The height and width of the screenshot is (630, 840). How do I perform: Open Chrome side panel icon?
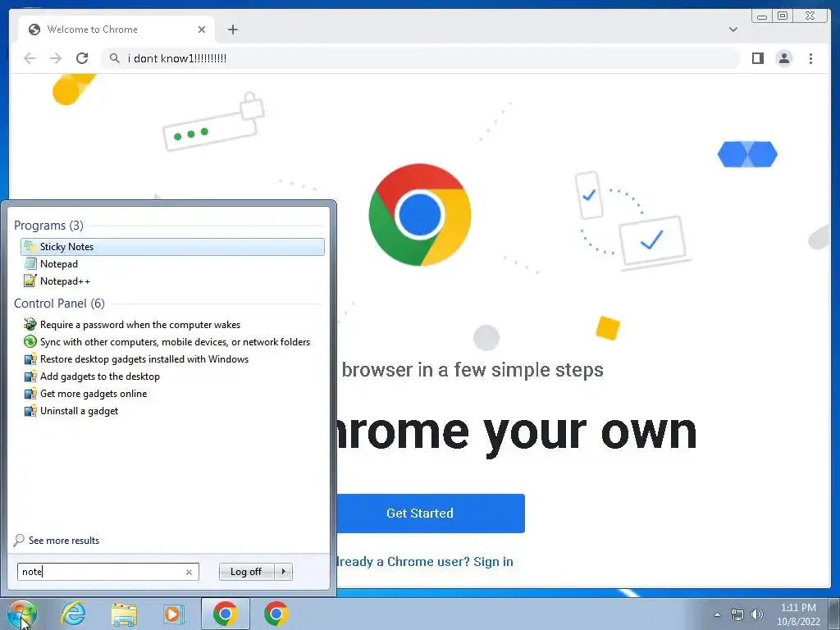pos(757,58)
